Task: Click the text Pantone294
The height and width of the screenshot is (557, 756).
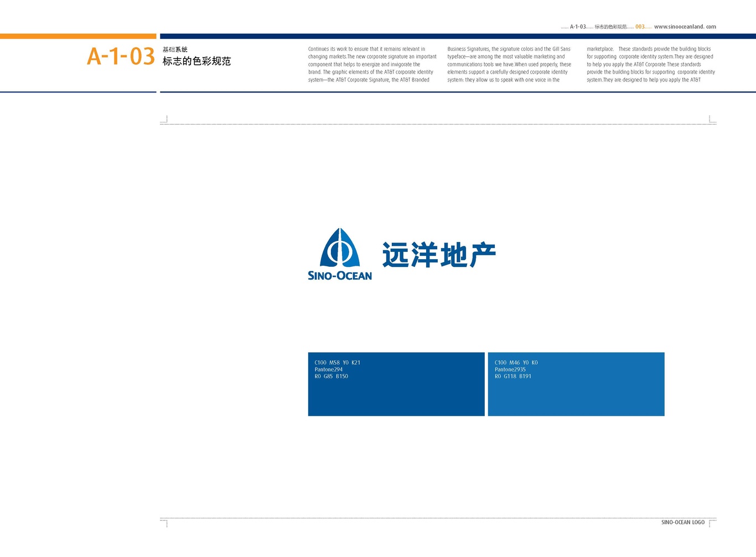Action: [x=329, y=369]
